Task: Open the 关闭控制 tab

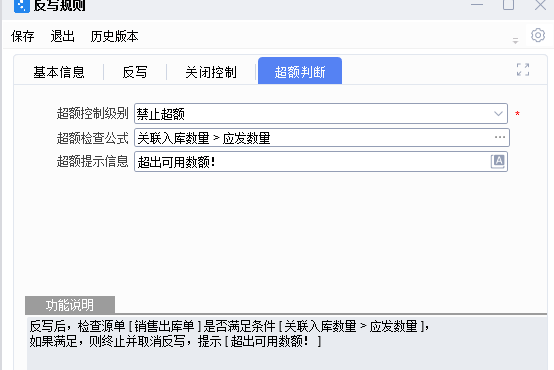Action: pos(211,72)
